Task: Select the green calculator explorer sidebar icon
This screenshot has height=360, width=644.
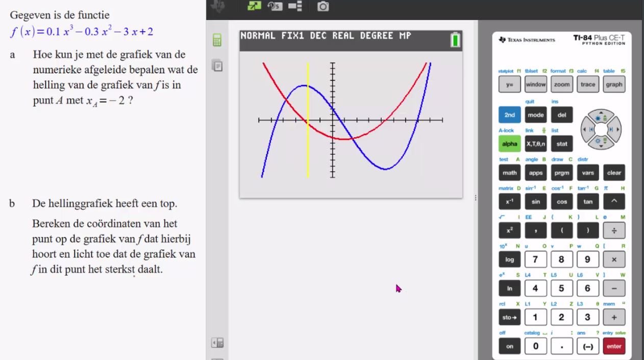Action: pos(217,41)
